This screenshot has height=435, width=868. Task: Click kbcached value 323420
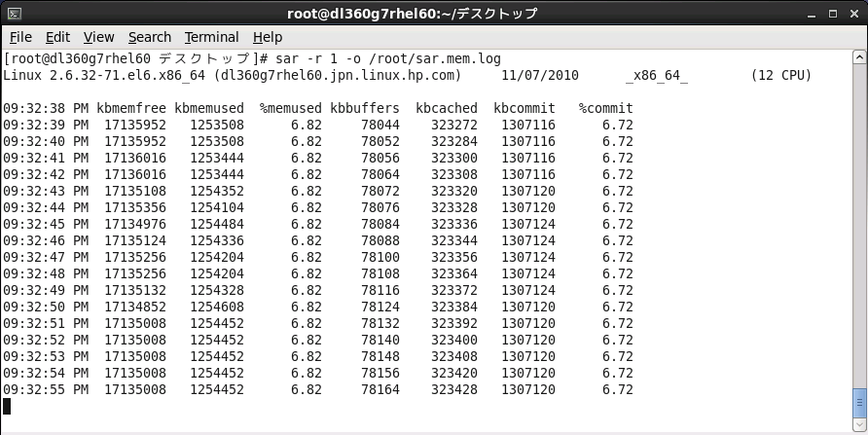coord(454,373)
